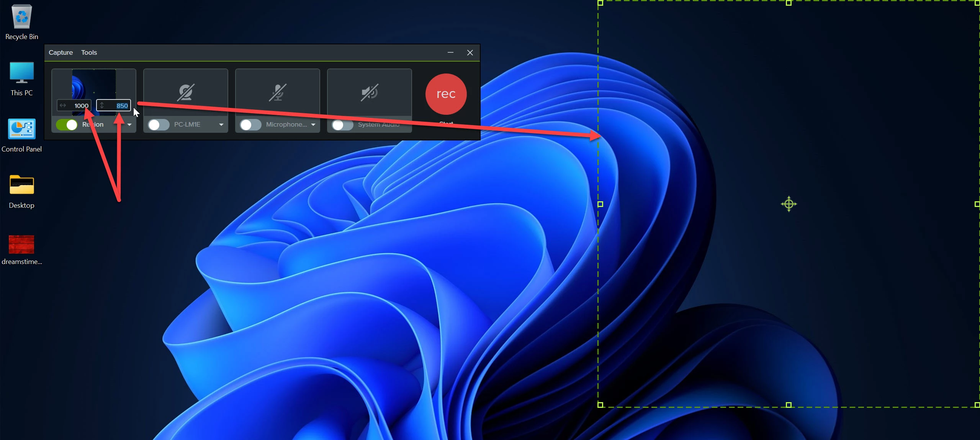980x440 pixels.
Task: Expand the Region dropdown arrow
Action: point(129,125)
